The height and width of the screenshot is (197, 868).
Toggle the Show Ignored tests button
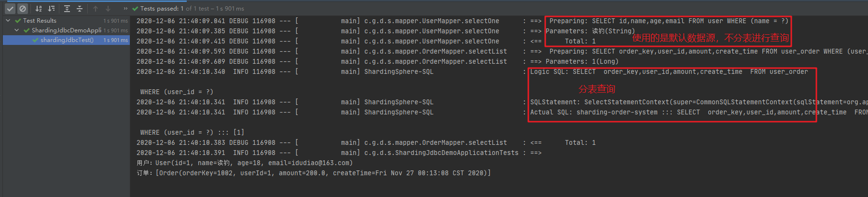22,9
